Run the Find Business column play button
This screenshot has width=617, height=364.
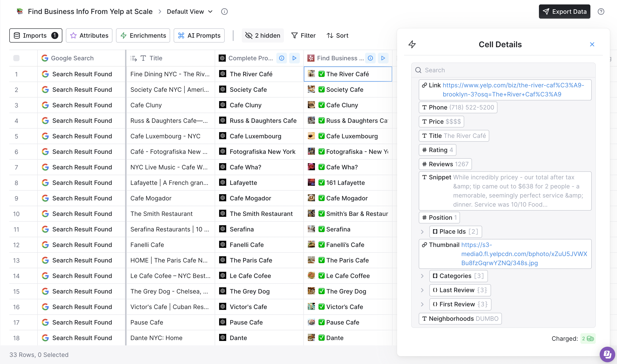point(383,58)
